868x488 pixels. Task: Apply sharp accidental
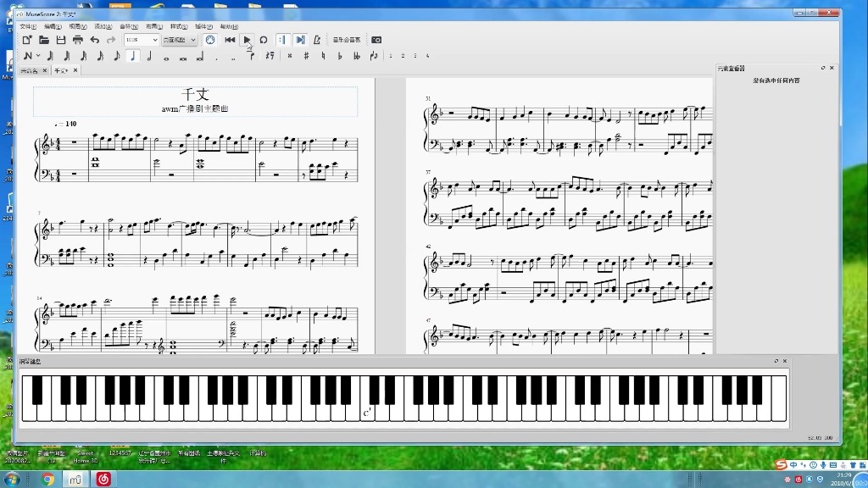306,56
